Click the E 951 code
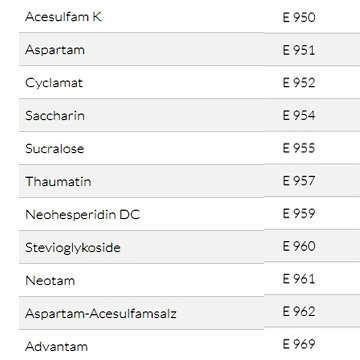The width and height of the screenshot is (360, 360). pyautogui.click(x=299, y=50)
